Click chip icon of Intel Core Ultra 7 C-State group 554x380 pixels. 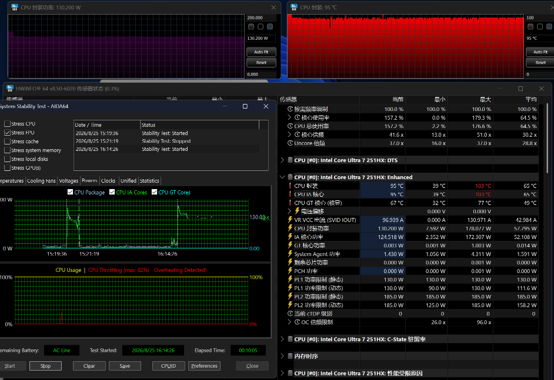[x=290, y=339]
